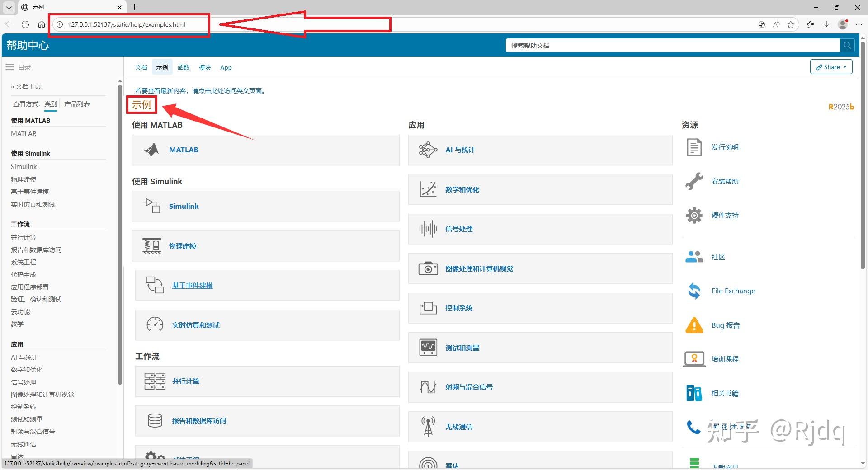Viewport: 868px width, 470px height.
Task: Click the 培训课程 certificate icon
Action: pyautogui.click(x=694, y=359)
